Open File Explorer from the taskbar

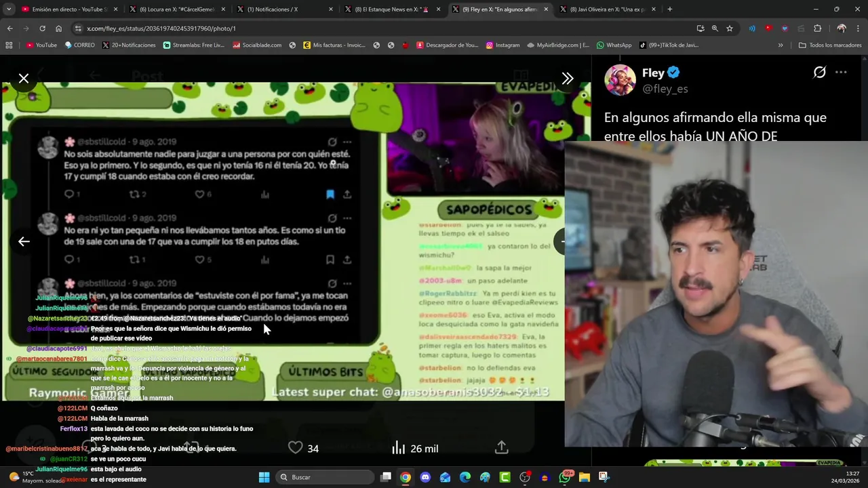(x=585, y=477)
